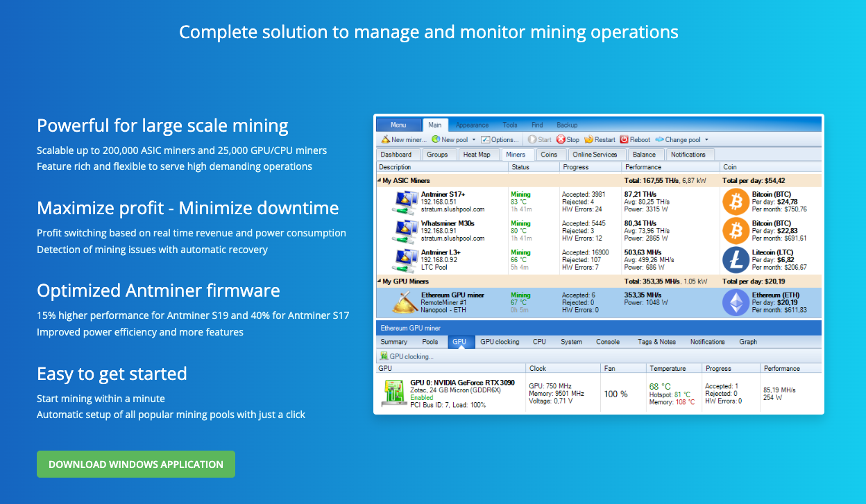This screenshot has height=504, width=866.
Task: Collapse the My ASIC Miners group
Action: (x=380, y=181)
